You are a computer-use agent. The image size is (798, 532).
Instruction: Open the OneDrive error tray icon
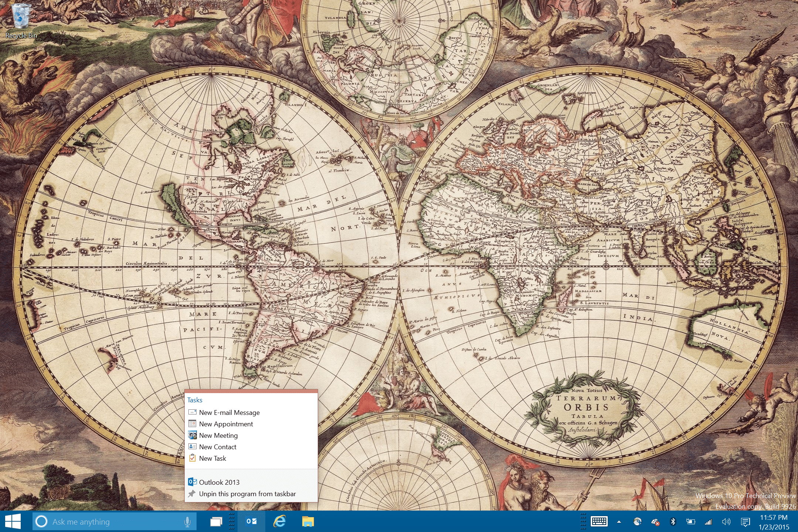[655, 522]
